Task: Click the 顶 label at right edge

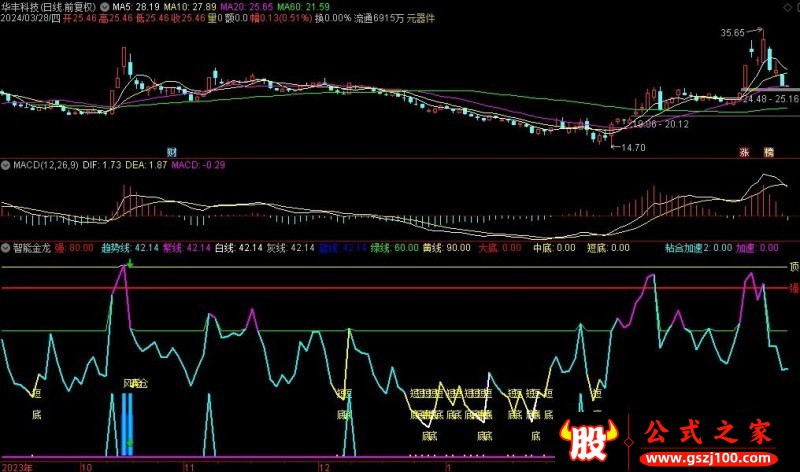Action: 793,267
